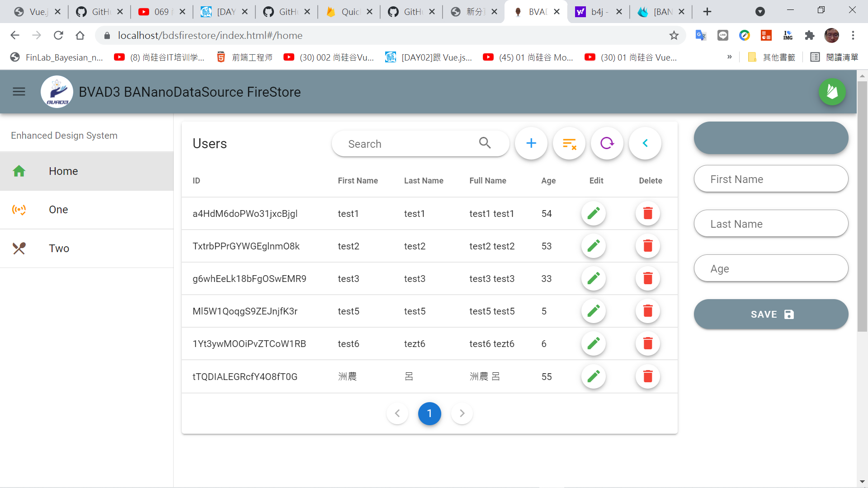Image resolution: width=868 pixels, height=488 pixels.
Task: Click the green Firebase avatar icon
Action: (832, 92)
